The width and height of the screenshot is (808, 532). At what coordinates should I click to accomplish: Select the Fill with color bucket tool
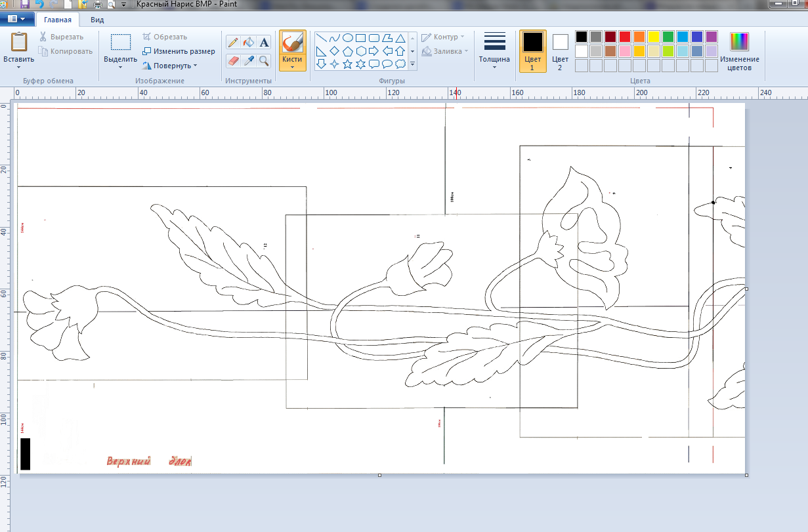click(249, 43)
